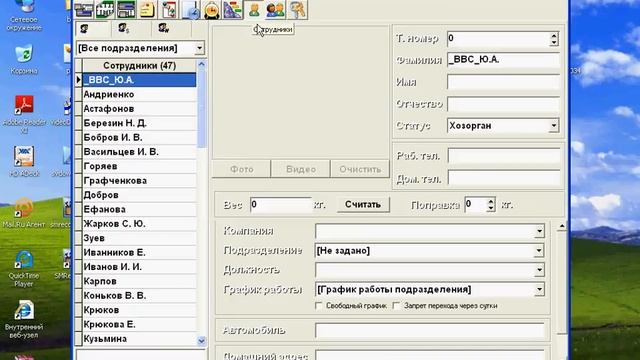Open the График работы dropdown
This screenshot has width=640, height=360.
[x=539, y=289]
